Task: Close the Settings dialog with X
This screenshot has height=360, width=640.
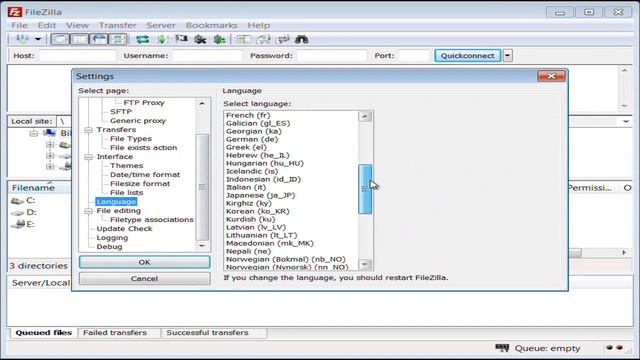Action: [x=551, y=76]
